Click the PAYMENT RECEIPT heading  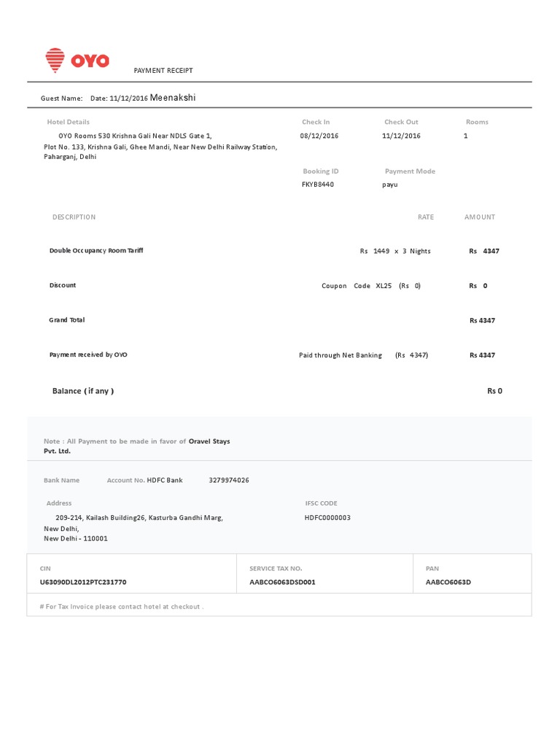coord(163,71)
